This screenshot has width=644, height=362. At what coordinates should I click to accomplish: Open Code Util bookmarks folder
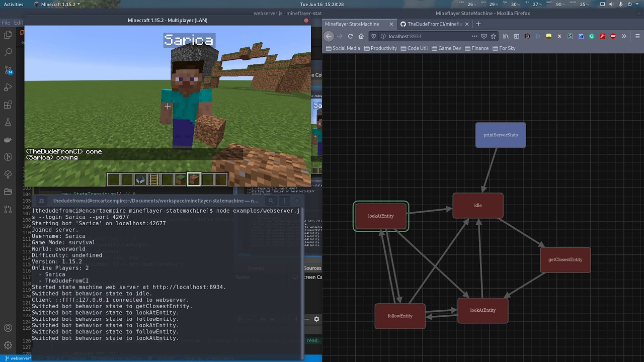414,48
